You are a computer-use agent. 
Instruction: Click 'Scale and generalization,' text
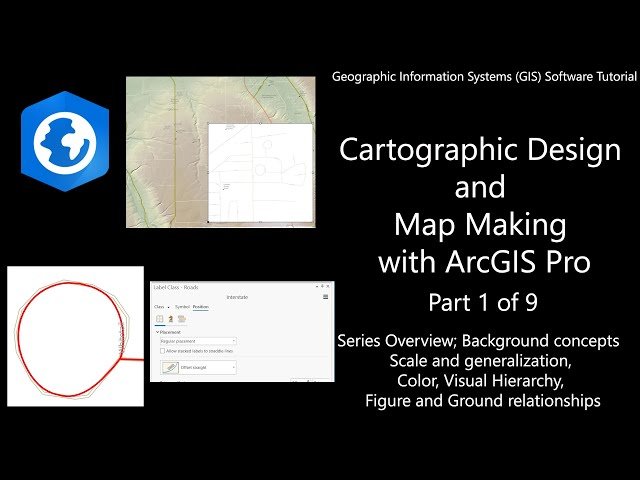click(x=480, y=361)
